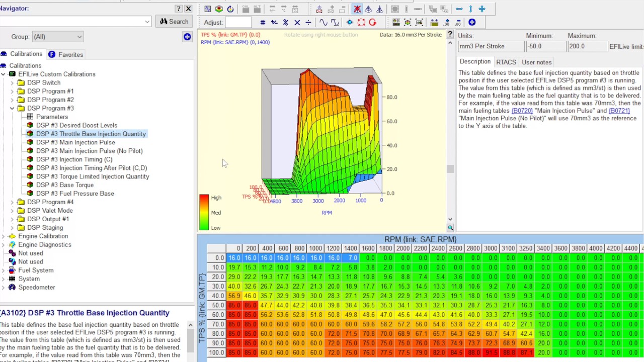Click the percent adjust icon

pyautogui.click(x=286, y=22)
